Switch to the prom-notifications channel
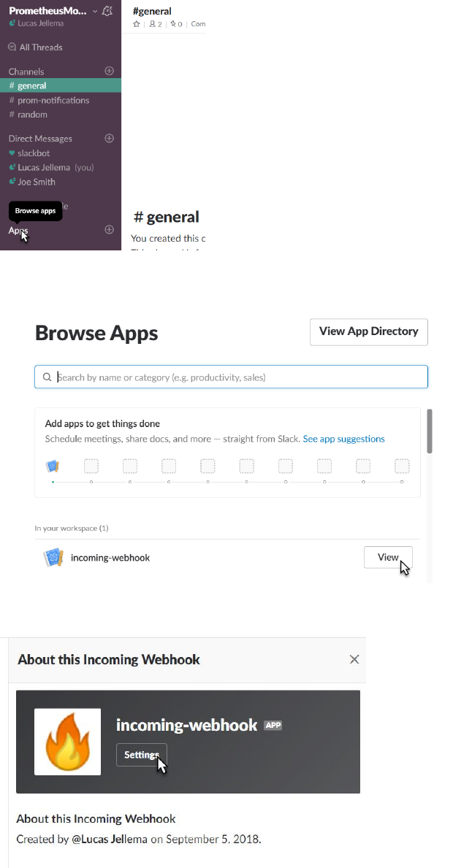 (x=53, y=100)
